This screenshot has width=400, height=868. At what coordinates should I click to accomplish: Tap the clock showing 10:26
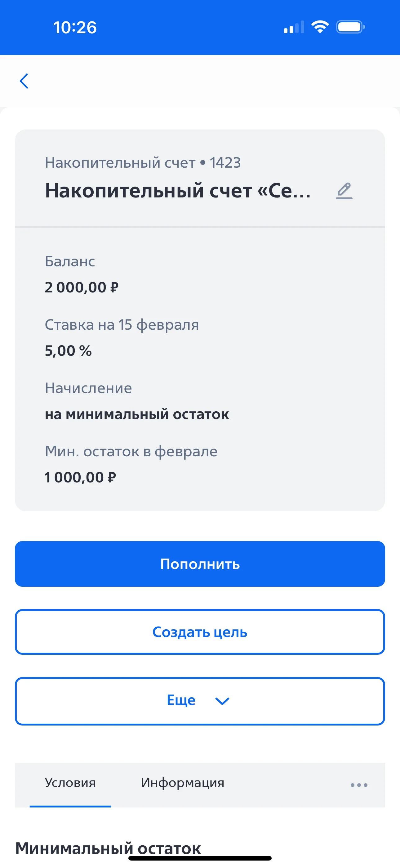pos(75,27)
